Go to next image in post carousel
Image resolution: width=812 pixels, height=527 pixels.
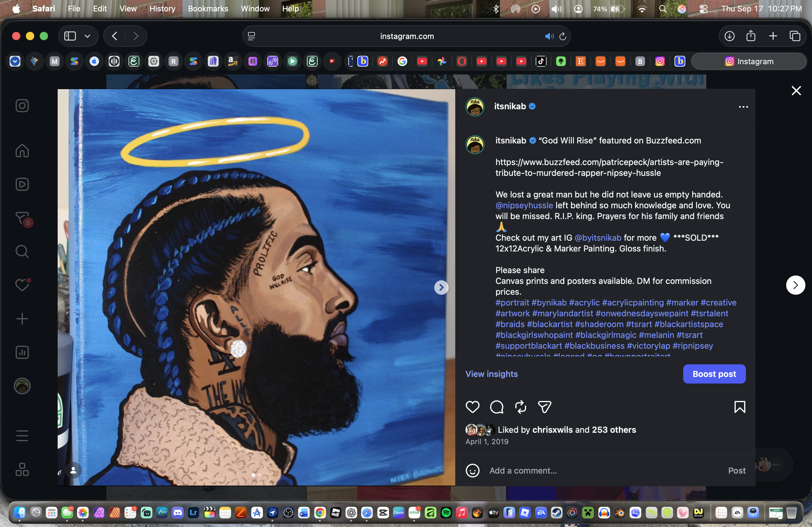coord(441,288)
